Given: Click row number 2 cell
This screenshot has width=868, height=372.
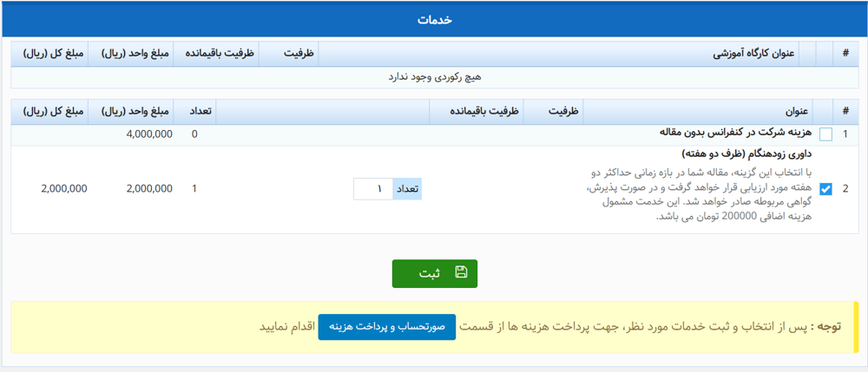Looking at the screenshot, I should point(845,189).
